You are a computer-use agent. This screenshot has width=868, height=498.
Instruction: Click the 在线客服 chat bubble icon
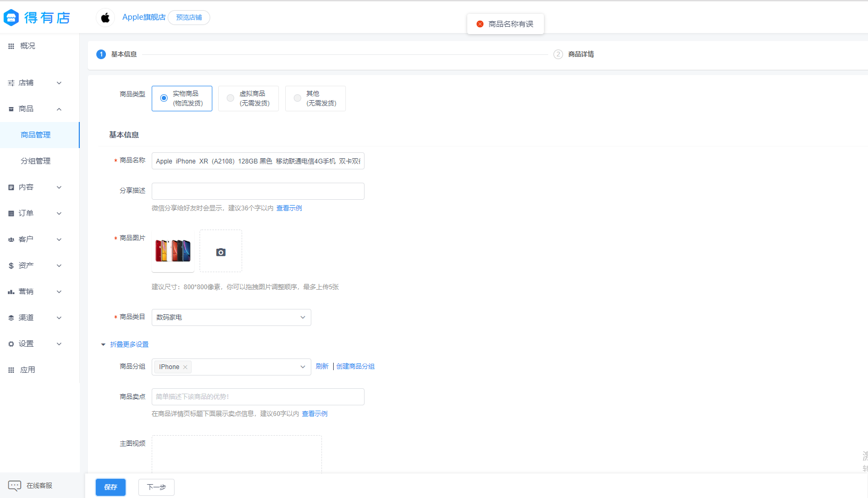[14, 486]
